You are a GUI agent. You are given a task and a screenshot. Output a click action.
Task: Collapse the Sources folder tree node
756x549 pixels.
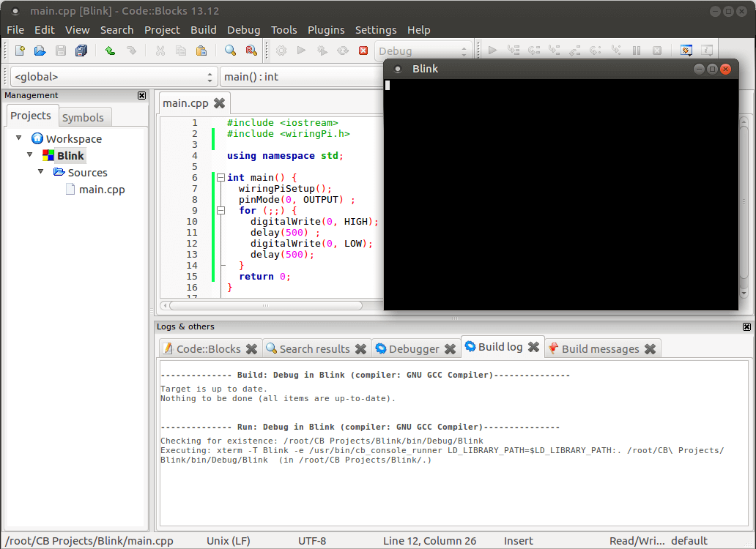(41, 172)
